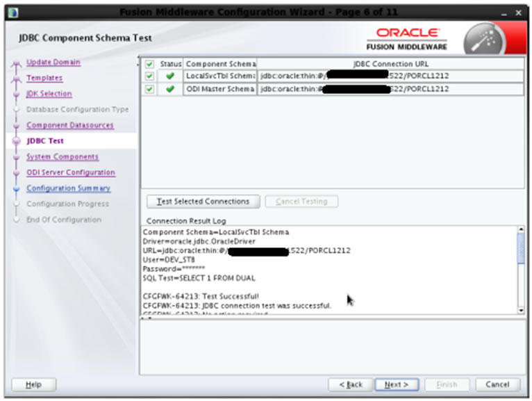Screen dimensions: 532x401
Task: Click green status check for ODI Master Schema
Action: (170, 89)
